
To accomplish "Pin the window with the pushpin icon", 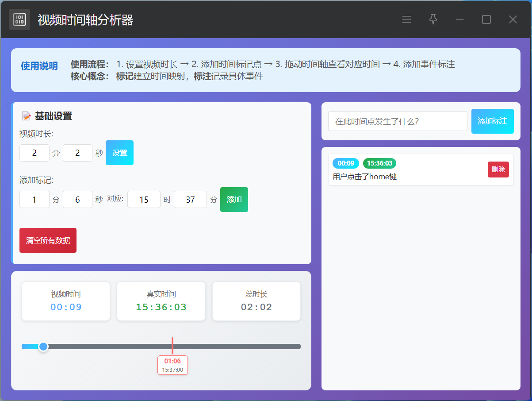I will click(x=433, y=19).
